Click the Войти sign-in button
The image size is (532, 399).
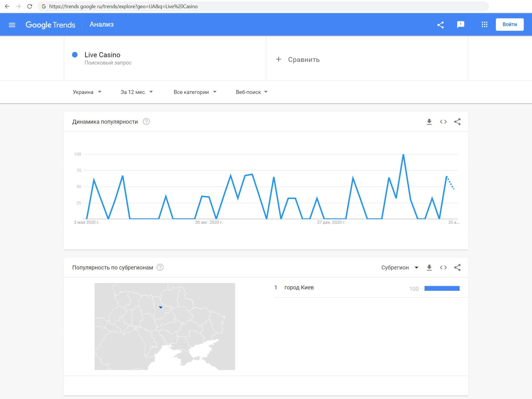click(x=510, y=24)
